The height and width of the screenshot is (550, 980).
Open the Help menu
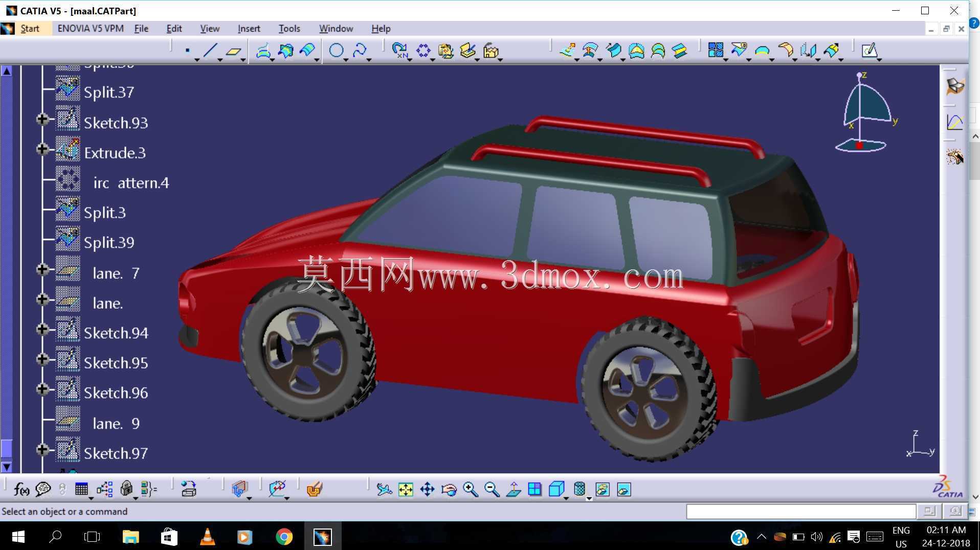[381, 29]
